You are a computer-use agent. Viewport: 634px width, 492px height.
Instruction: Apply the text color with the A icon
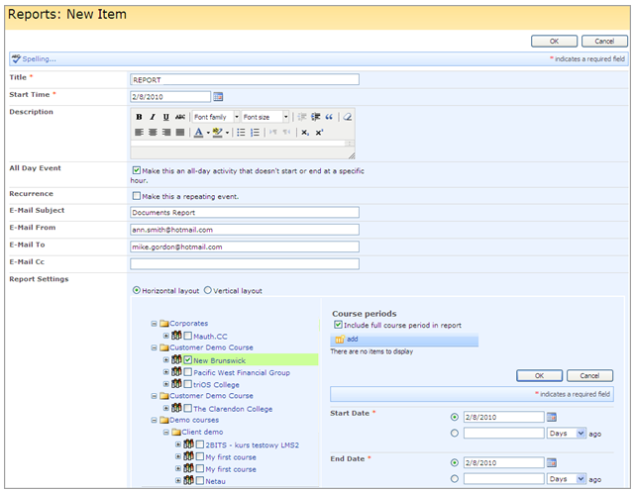tap(199, 132)
